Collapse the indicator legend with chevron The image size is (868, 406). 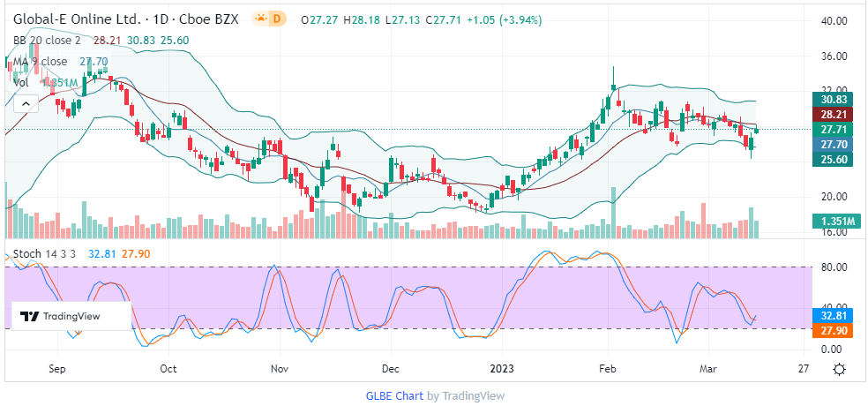[x=26, y=103]
